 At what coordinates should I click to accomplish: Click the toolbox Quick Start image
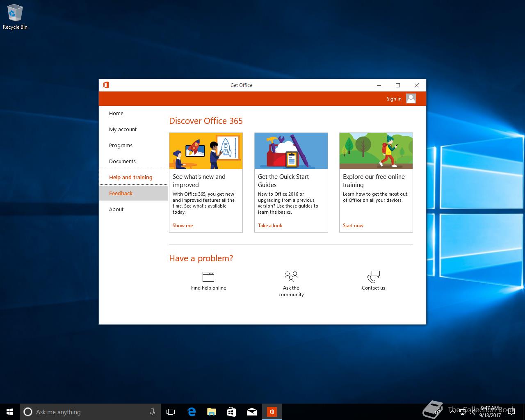click(x=291, y=151)
